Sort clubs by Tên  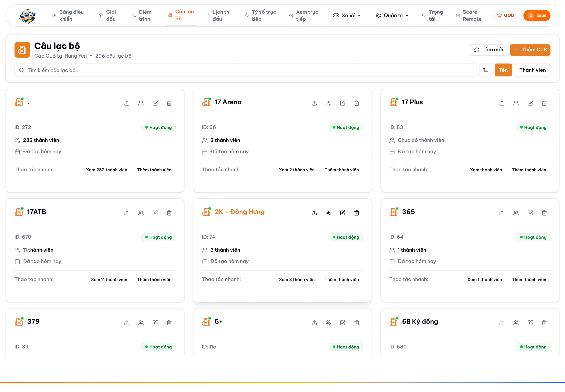point(503,70)
